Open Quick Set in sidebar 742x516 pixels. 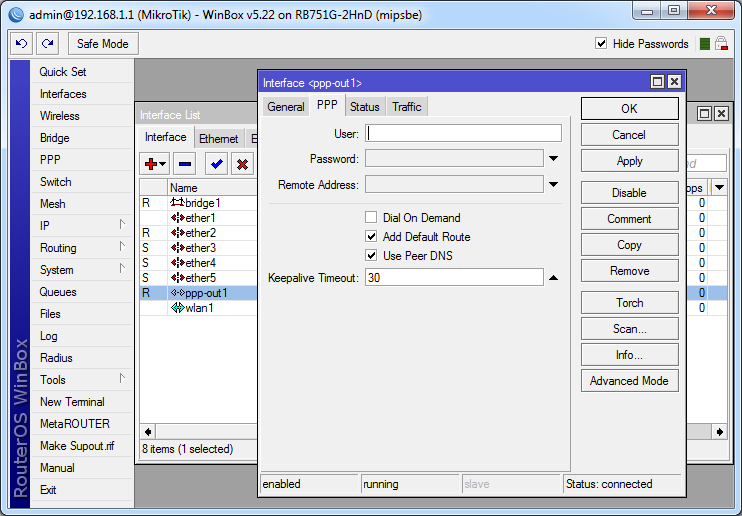pos(82,71)
